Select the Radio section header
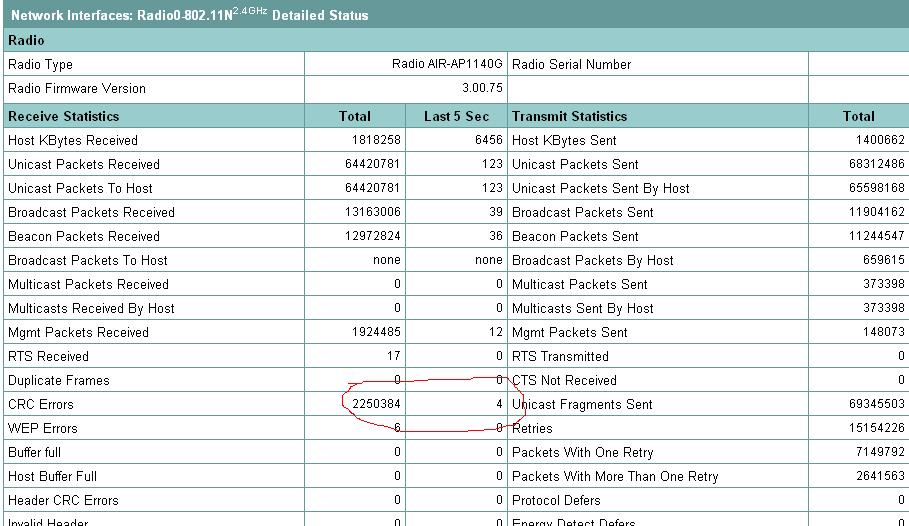The width and height of the screenshot is (909, 526). (x=26, y=40)
